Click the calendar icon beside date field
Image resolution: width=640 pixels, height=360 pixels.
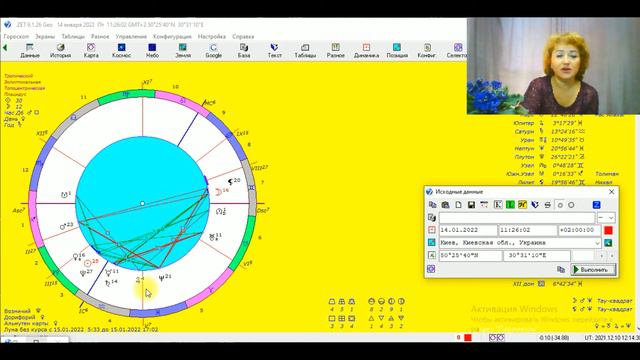coord(432,230)
